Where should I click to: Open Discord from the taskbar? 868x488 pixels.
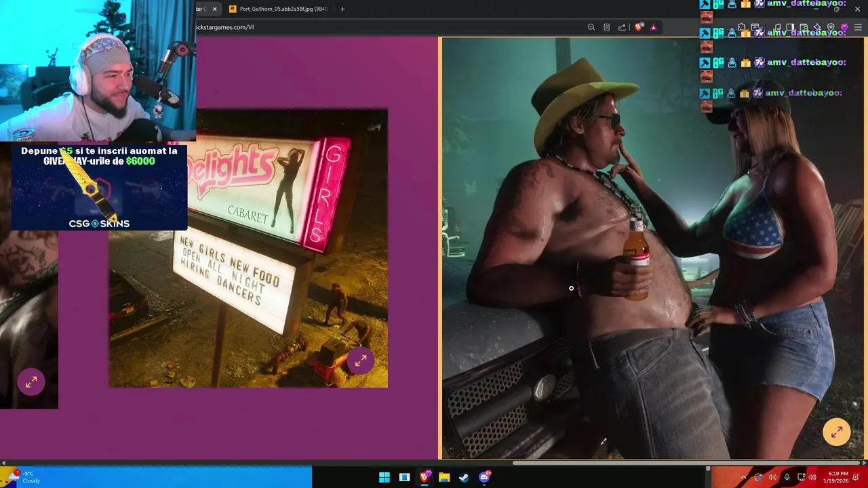(x=484, y=477)
